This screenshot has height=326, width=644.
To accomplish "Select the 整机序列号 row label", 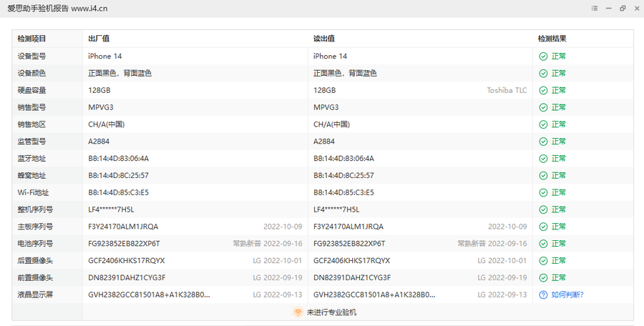I will click(35, 209).
